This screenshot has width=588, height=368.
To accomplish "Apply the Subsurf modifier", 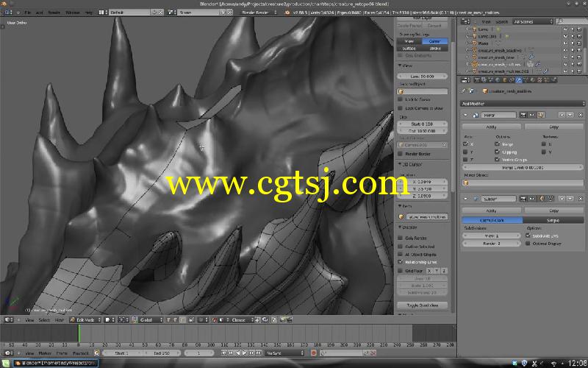I will point(491,210).
